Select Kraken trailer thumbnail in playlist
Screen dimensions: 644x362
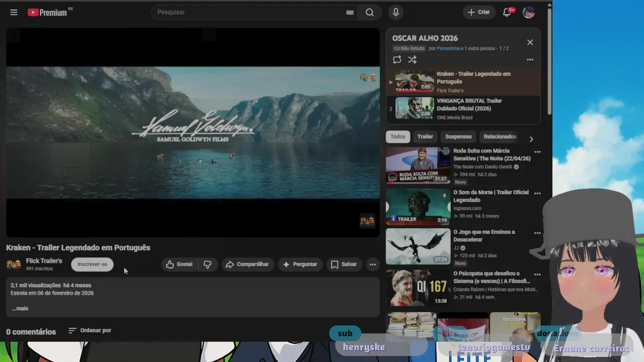click(415, 81)
